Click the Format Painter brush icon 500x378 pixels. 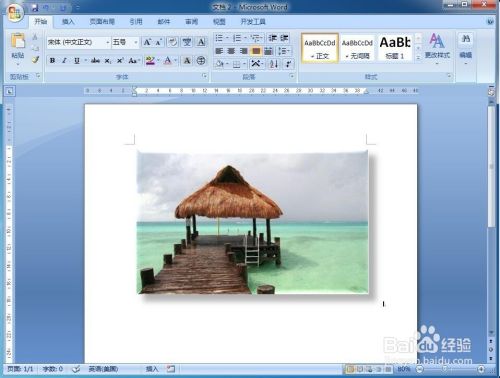coord(35,60)
